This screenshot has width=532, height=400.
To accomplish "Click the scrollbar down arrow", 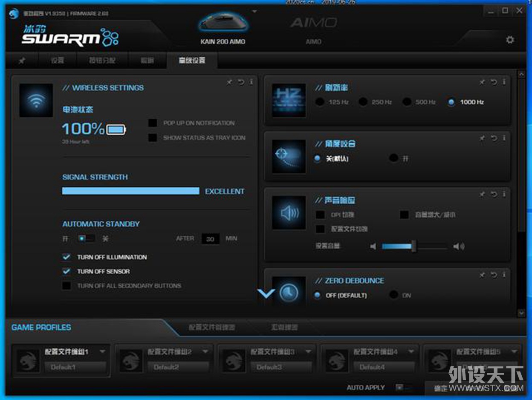I will coord(521,313).
